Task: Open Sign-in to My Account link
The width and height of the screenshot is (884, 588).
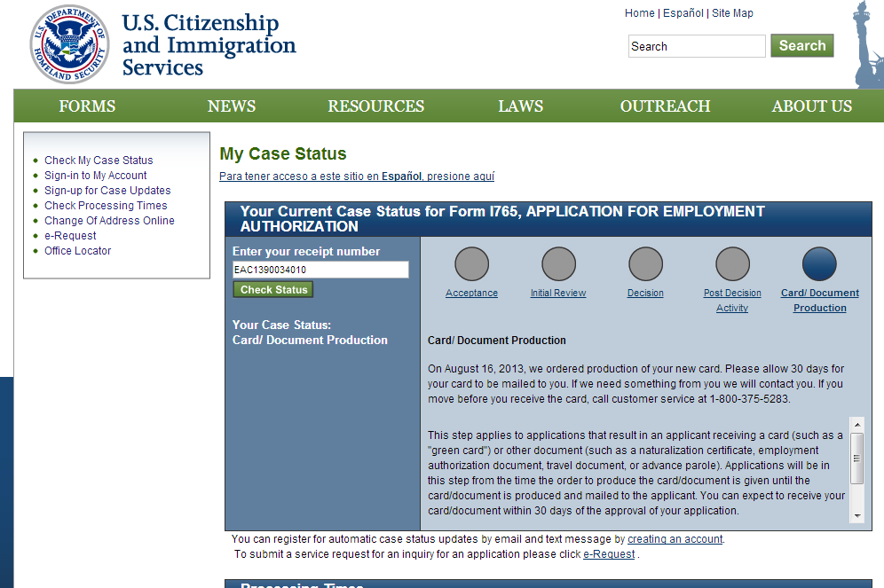Action: click(x=95, y=176)
